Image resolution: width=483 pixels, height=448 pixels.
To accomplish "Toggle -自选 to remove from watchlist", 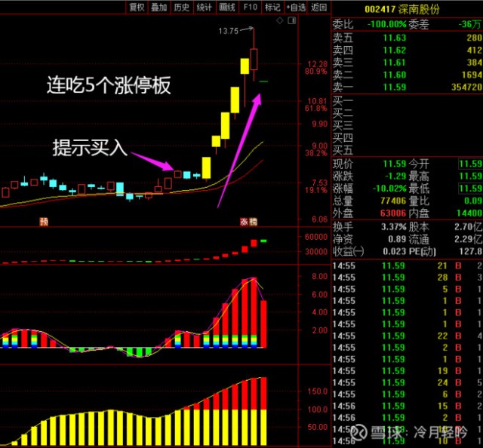I will pos(296,8).
